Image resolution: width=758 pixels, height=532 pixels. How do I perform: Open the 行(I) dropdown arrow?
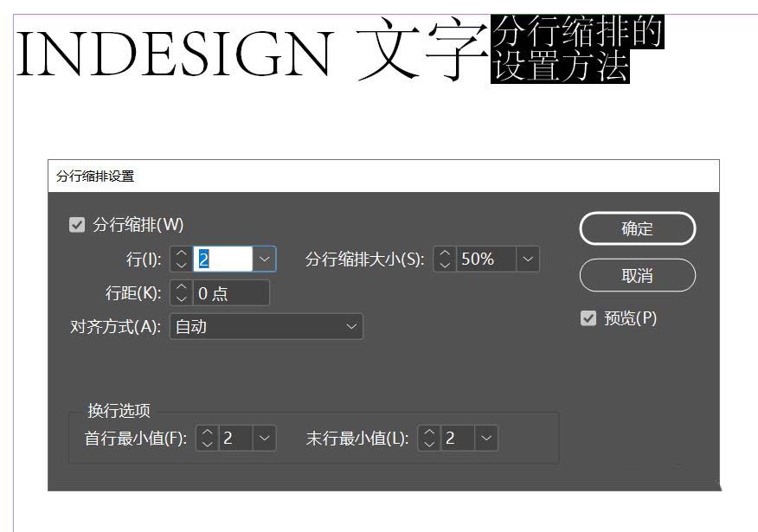pos(265,259)
